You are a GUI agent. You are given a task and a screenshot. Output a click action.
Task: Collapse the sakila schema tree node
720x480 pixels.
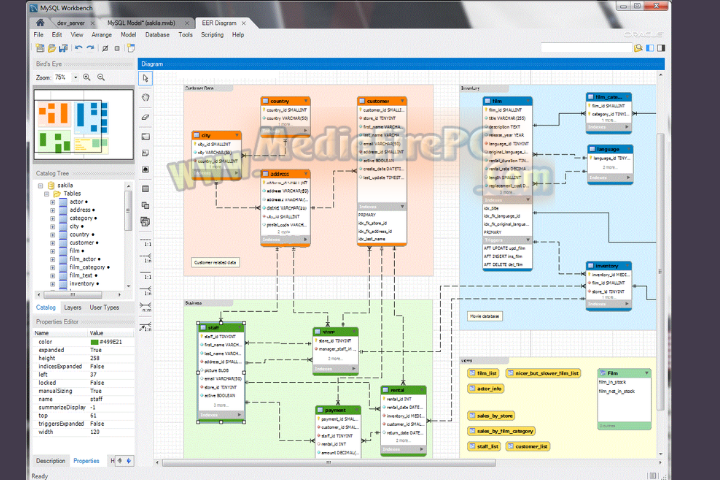(x=40, y=186)
